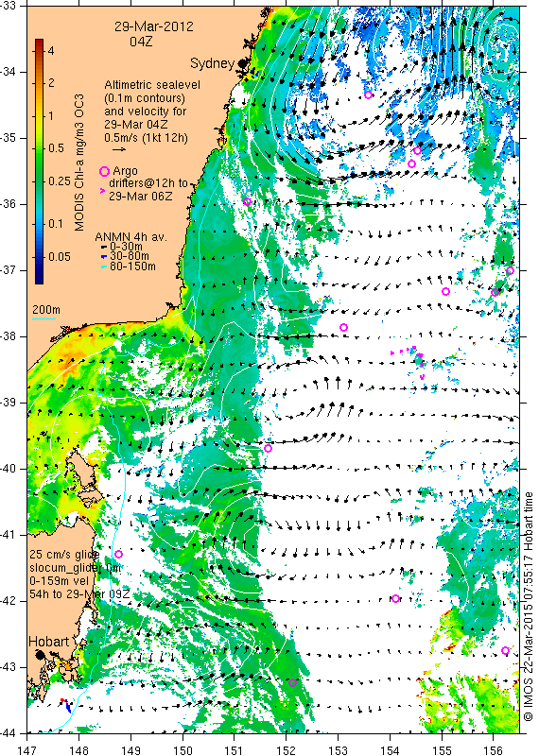Click the '0-30m' depth label
The height and width of the screenshot is (756, 539).
pos(127,247)
